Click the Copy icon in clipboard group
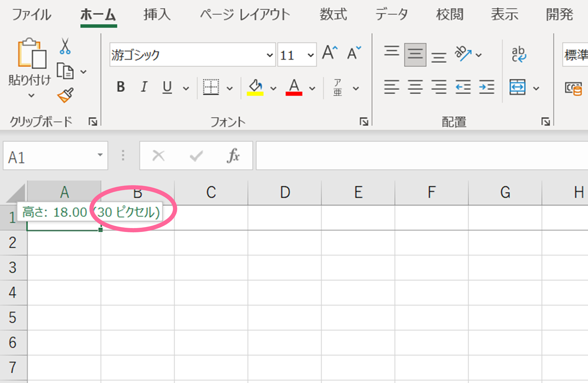Image resolution: width=588 pixels, height=383 pixels. point(65,71)
